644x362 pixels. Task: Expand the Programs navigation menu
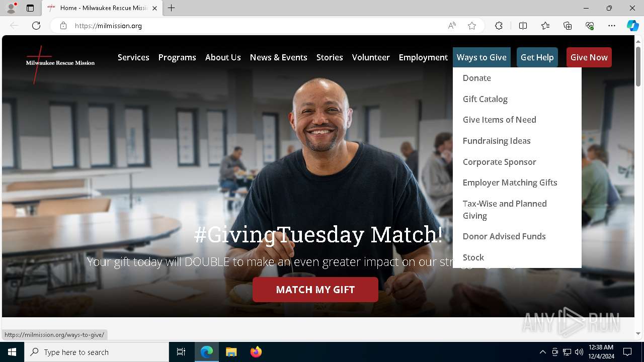pos(177,57)
